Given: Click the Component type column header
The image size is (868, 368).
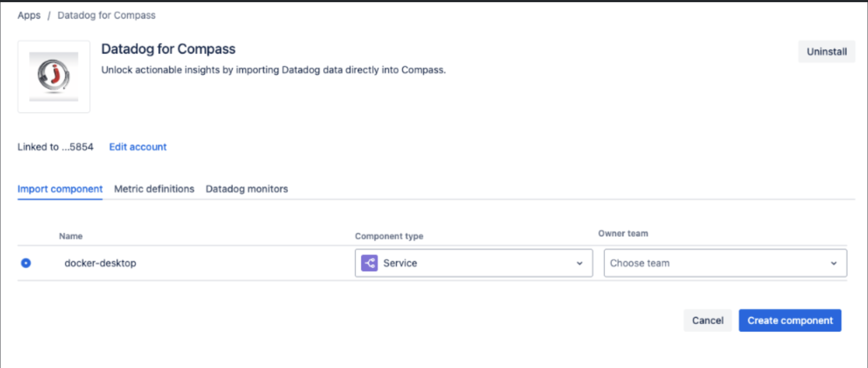Looking at the screenshot, I should 389,236.
